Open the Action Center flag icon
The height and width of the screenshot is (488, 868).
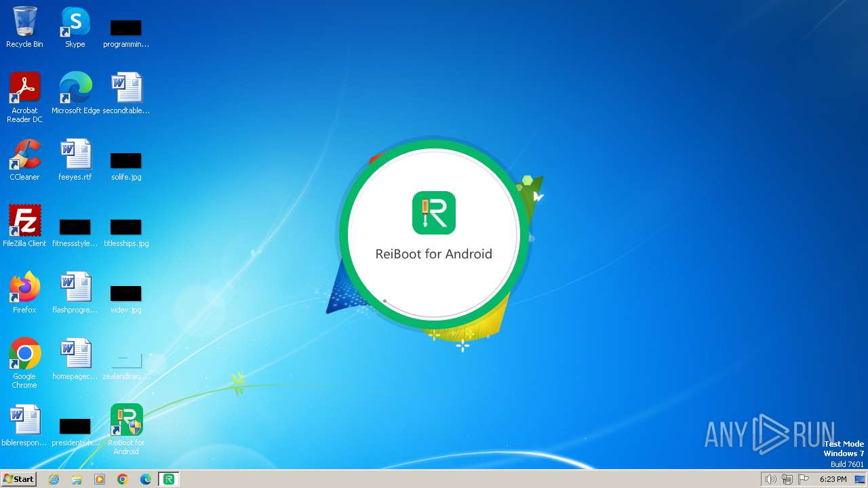[804, 479]
